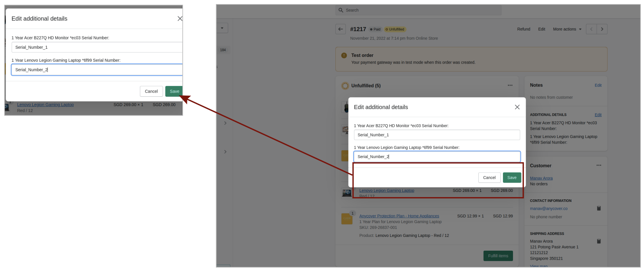Open the sidebar dropdown arrow at top left

(x=222, y=28)
